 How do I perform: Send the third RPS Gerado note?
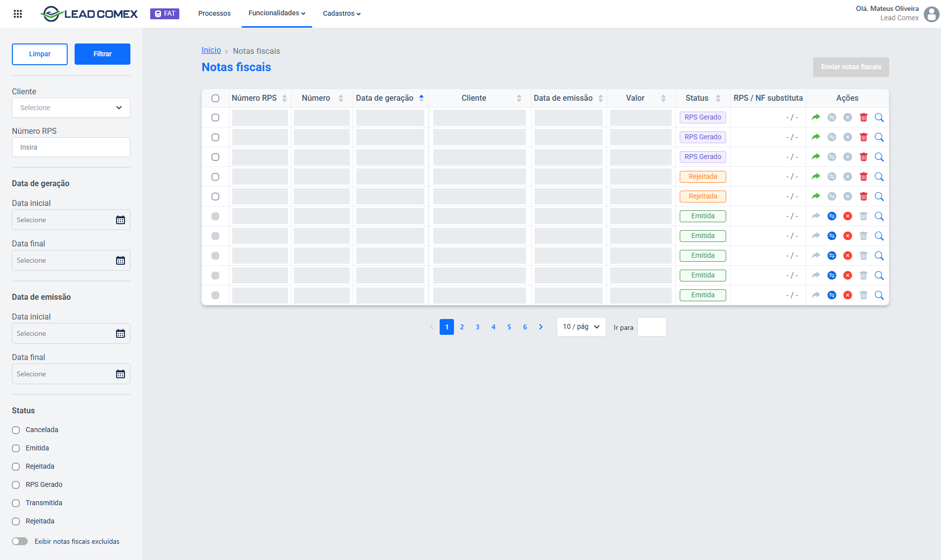click(x=816, y=157)
